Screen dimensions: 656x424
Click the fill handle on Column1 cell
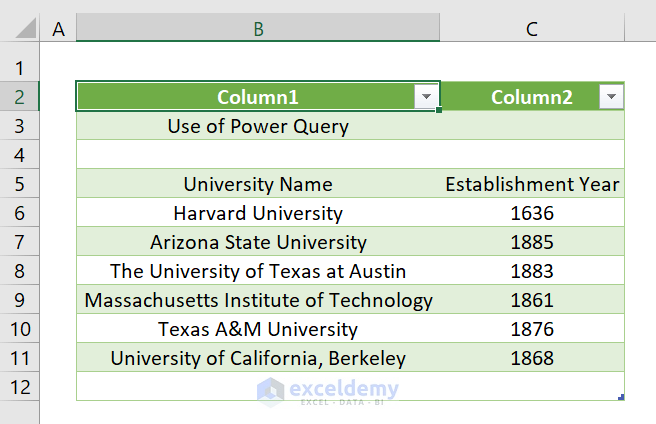tap(439, 110)
